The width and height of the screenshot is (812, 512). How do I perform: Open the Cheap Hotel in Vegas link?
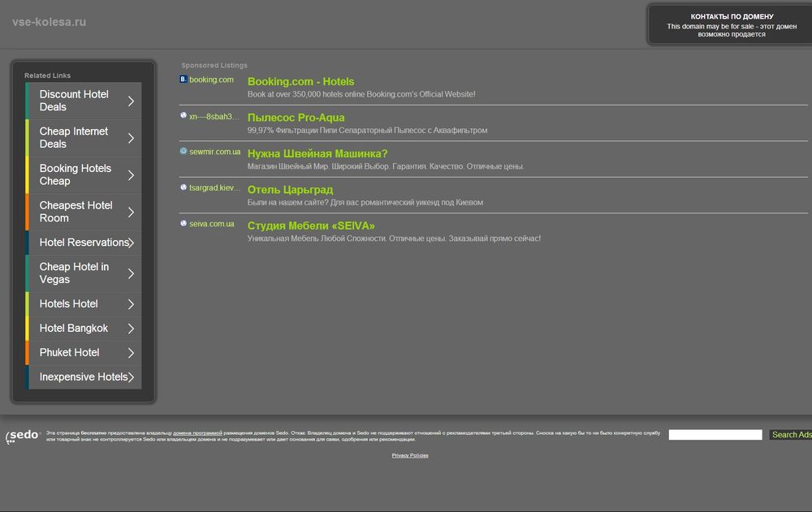[84, 273]
